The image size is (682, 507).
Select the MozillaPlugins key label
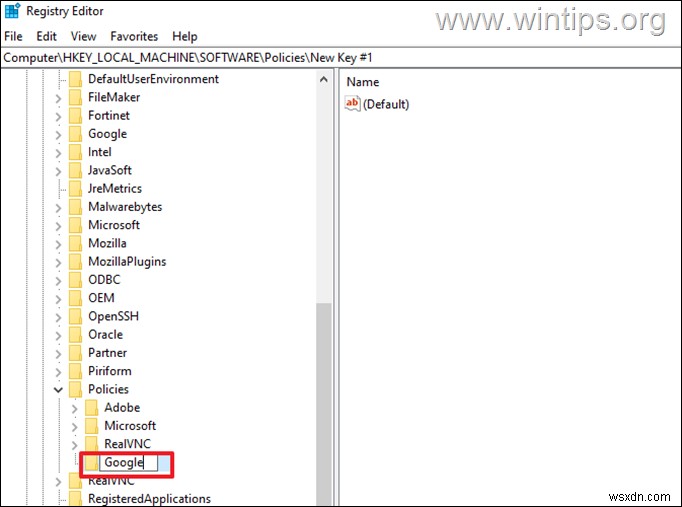tap(127, 262)
